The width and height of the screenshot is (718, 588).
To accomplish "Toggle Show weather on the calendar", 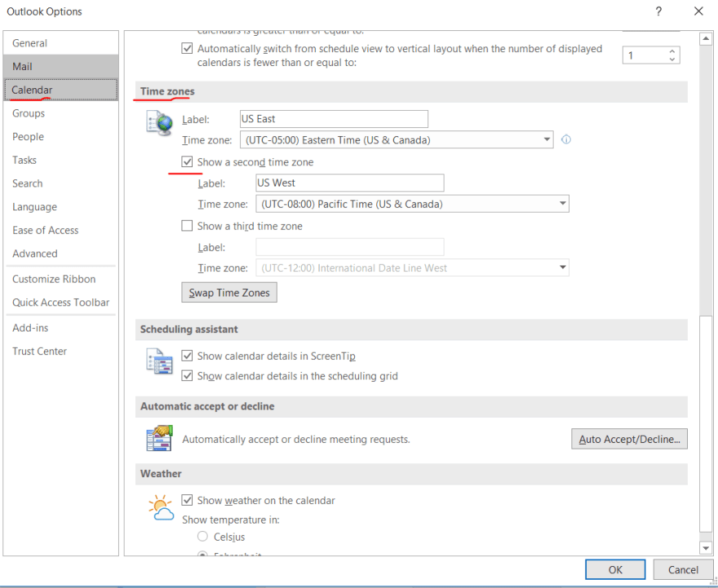I will (187, 501).
